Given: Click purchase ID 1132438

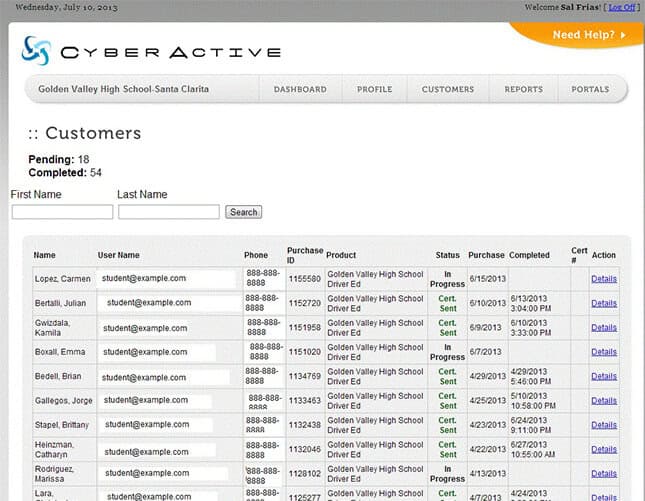Looking at the screenshot, I should [304, 424].
